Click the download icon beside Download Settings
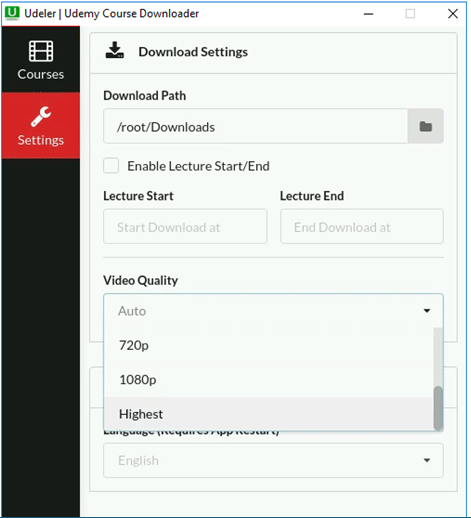The width and height of the screenshot is (471, 518). click(x=115, y=51)
